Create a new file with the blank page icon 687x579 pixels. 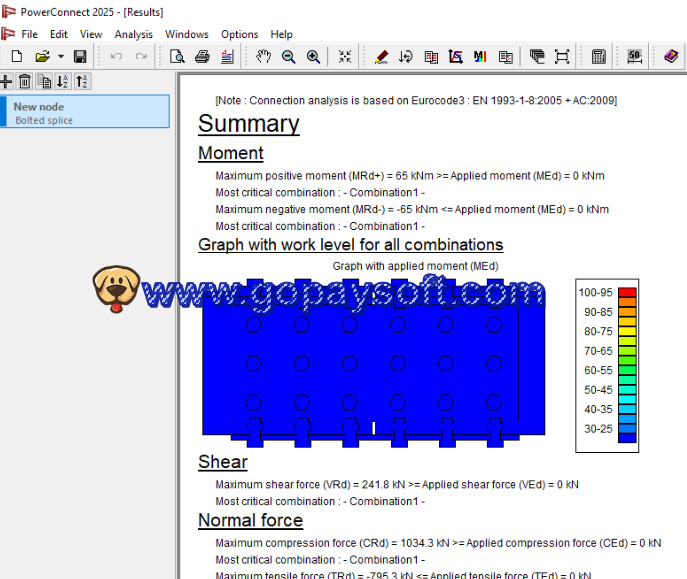pos(17,56)
